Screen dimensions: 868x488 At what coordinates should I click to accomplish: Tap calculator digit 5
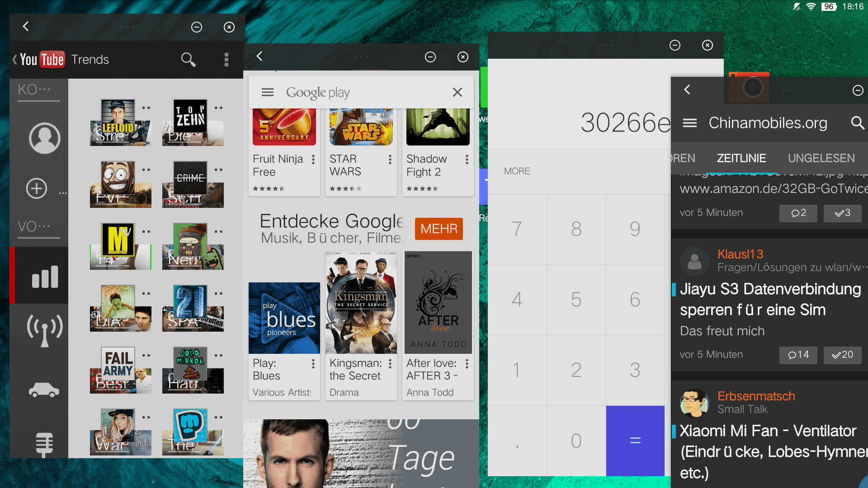pyautogui.click(x=576, y=300)
